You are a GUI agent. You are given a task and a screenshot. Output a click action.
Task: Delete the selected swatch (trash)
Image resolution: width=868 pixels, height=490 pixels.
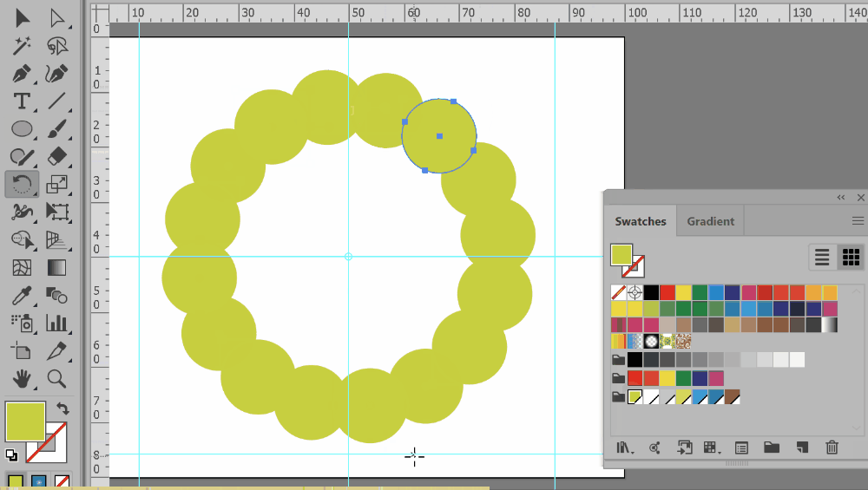click(832, 448)
